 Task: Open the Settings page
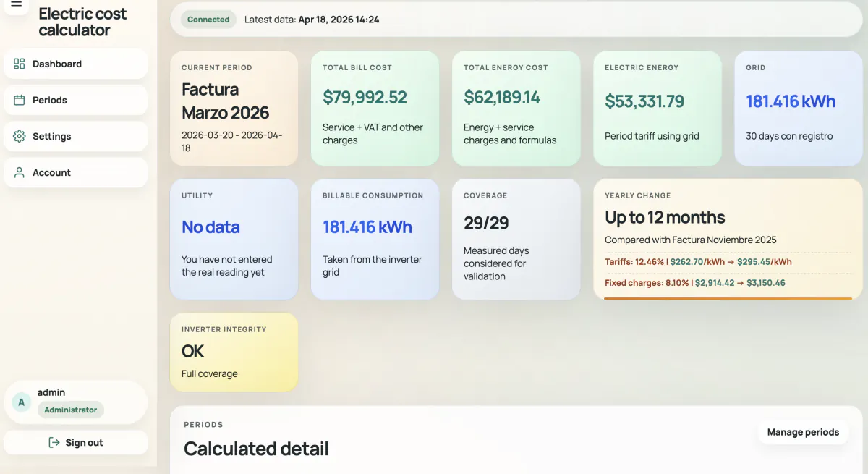point(76,136)
